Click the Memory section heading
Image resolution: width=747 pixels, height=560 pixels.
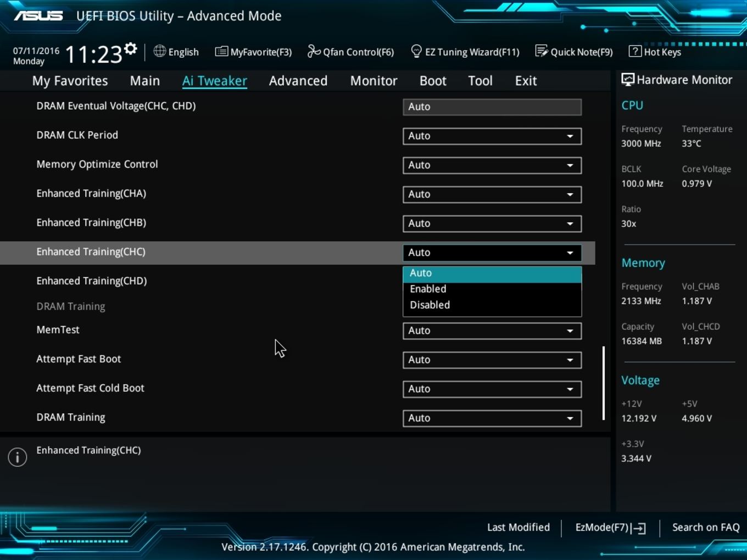click(643, 263)
